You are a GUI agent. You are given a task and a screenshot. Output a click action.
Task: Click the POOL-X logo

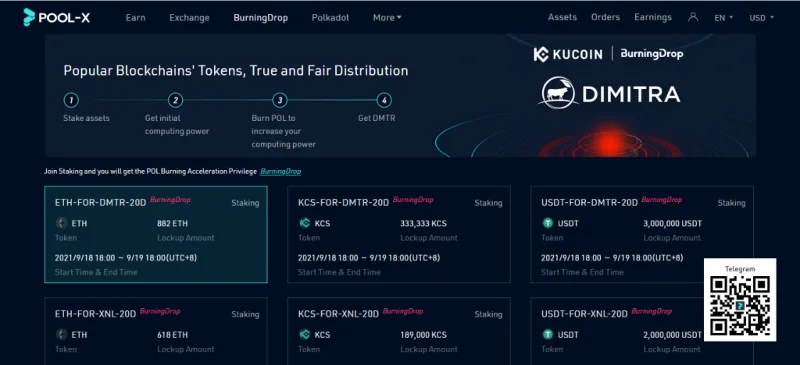coord(57,17)
